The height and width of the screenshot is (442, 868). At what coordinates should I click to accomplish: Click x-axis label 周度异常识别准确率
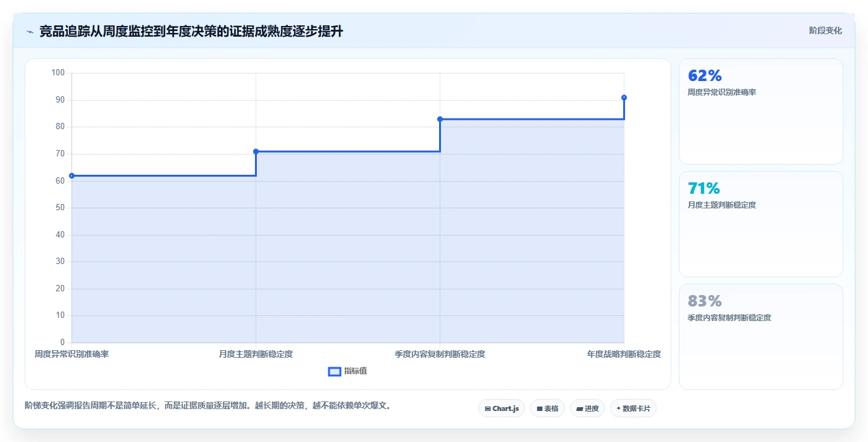tap(71, 354)
